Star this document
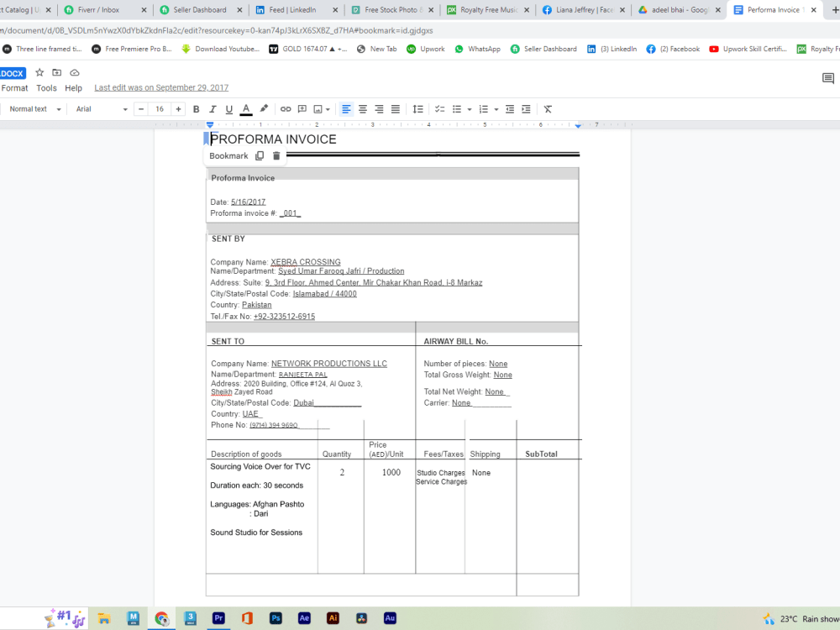 [x=39, y=72]
